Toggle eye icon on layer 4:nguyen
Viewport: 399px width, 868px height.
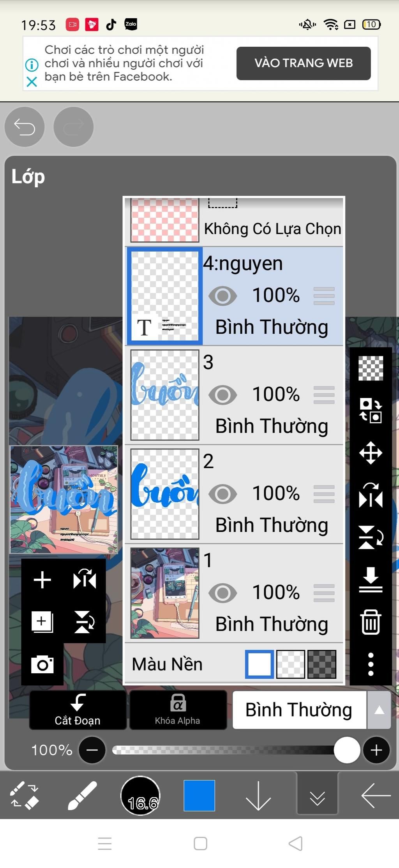pos(222,296)
